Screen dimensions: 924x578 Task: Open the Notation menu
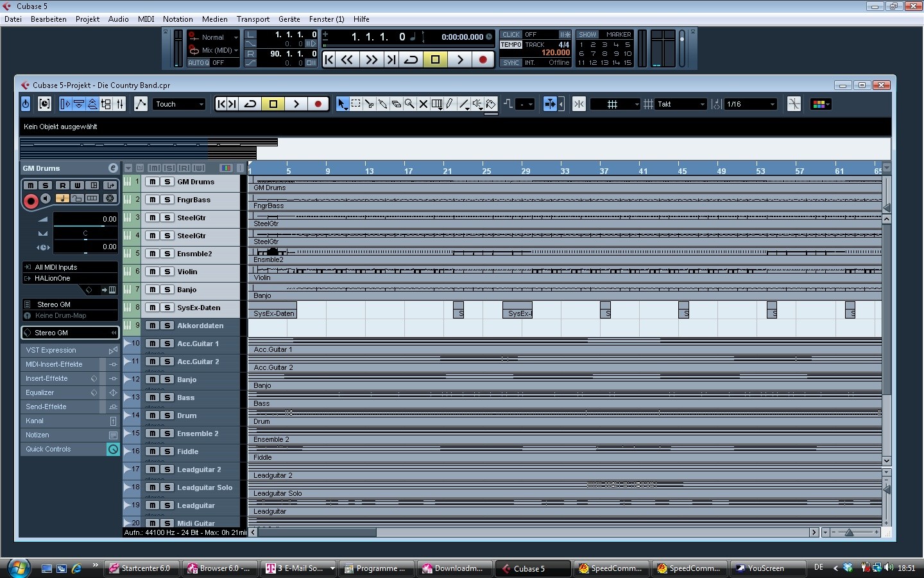178,19
